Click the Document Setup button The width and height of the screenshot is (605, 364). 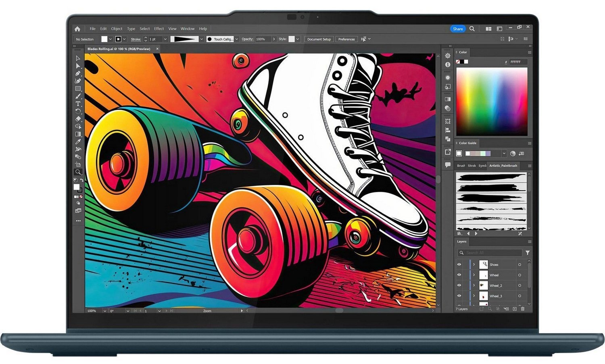tap(319, 39)
